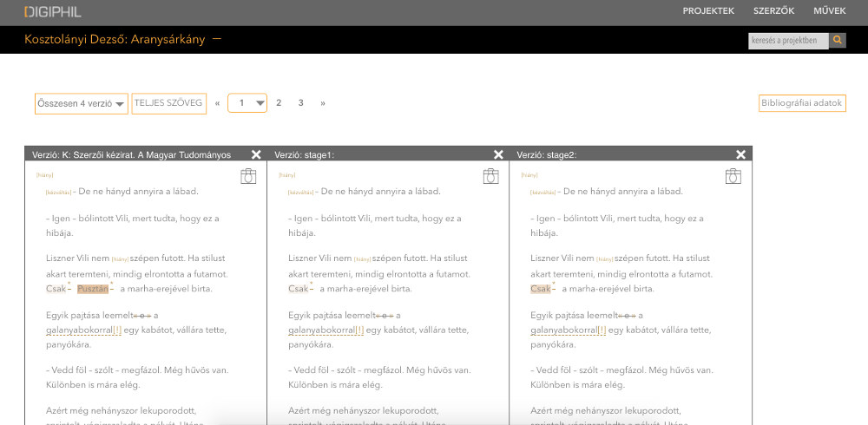This screenshot has height=425, width=868.
Task: Open the Összesen 4 verzió dropdown
Action: point(82,103)
